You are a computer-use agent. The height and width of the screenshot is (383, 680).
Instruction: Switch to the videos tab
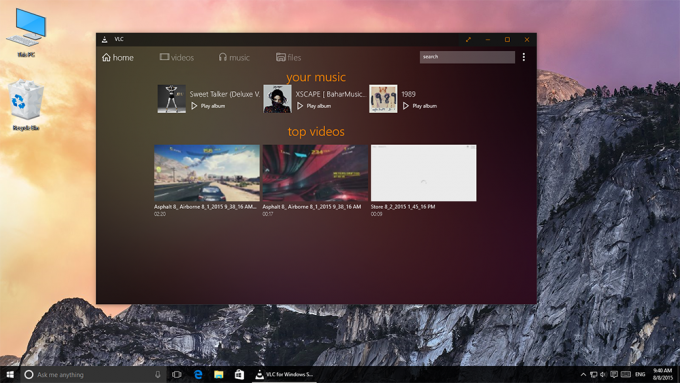[x=177, y=57]
